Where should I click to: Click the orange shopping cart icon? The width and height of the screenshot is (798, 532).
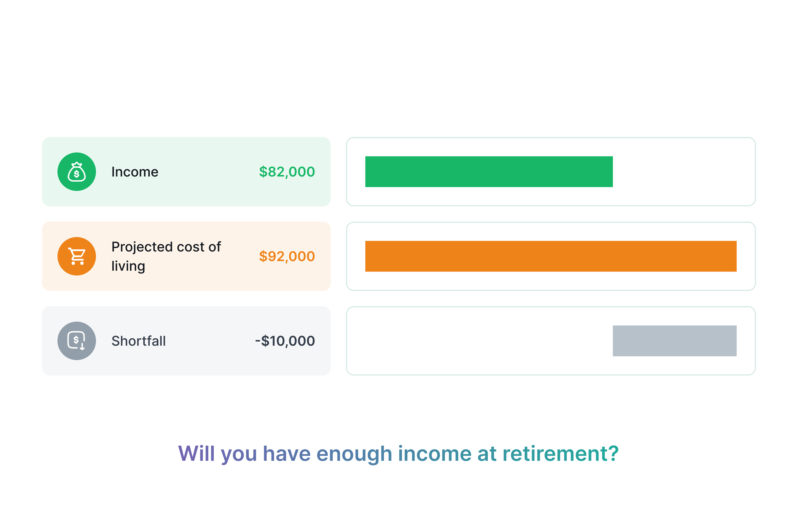77,256
